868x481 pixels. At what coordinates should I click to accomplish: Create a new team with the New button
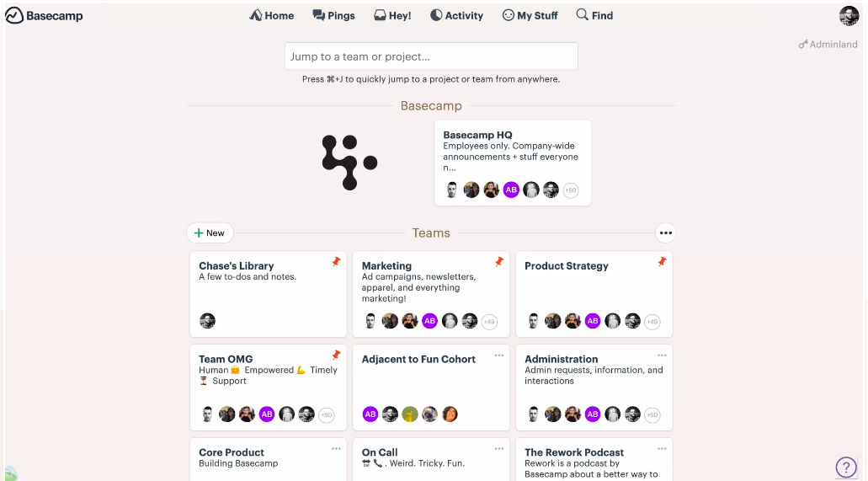click(x=210, y=232)
